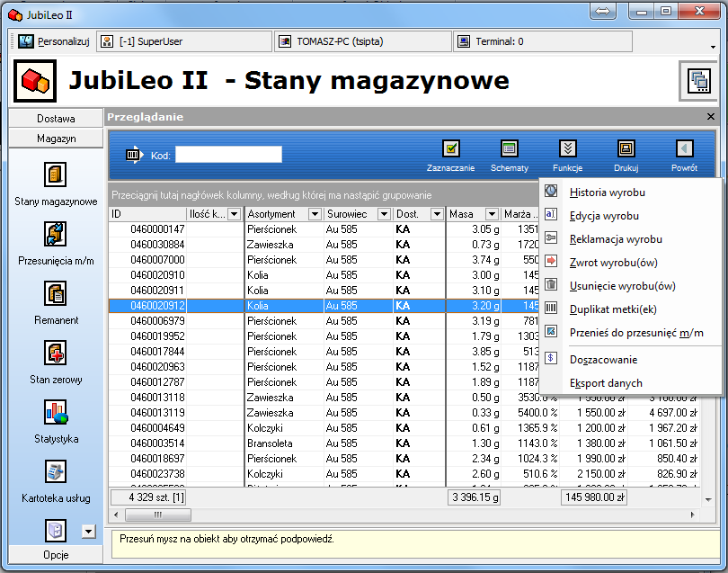Click the Zwrot wyrobu(ów) red arrow icon

pos(551,261)
